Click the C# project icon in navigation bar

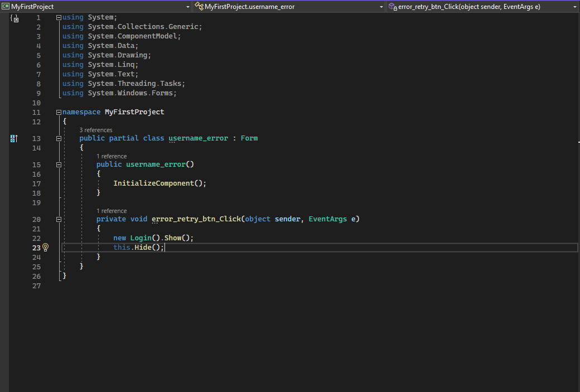click(6, 7)
